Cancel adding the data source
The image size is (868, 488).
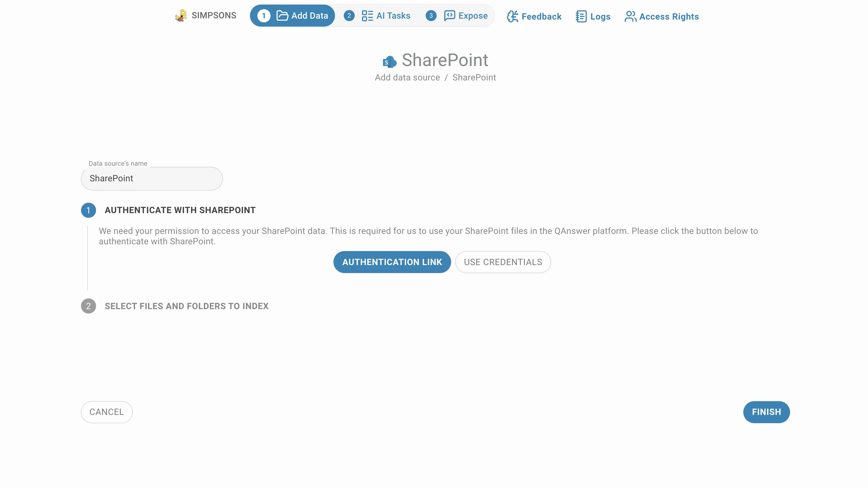[107, 412]
